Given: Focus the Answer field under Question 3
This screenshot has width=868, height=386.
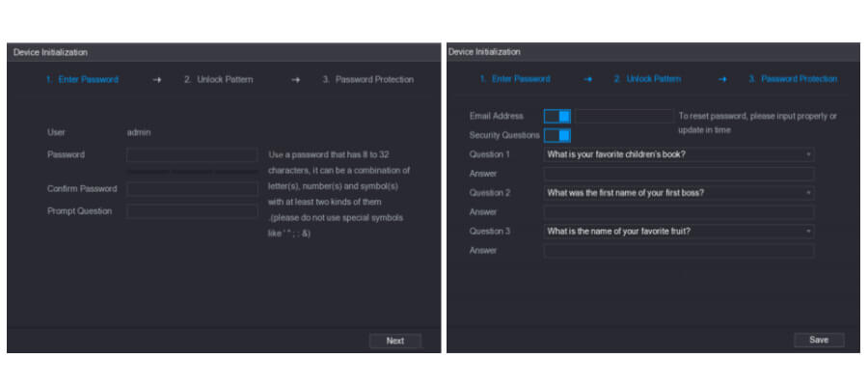Looking at the screenshot, I should (678, 251).
